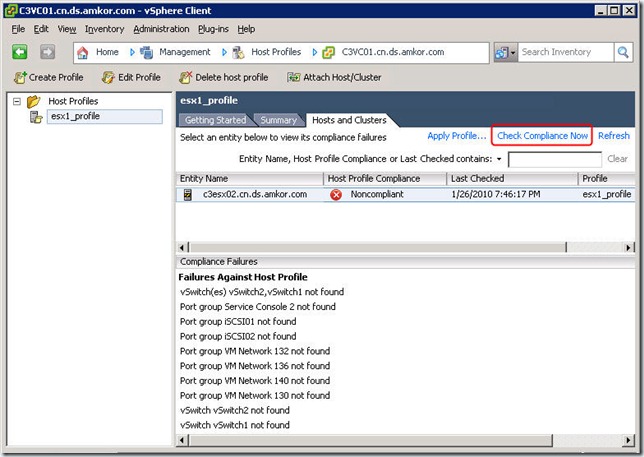The image size is (644, 457).
Task: Collapse the Host Profiles tree node
Action: coord(17,101)
